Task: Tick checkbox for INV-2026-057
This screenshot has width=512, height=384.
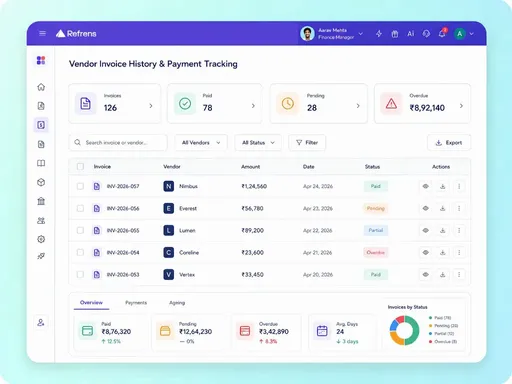Action: (x=80, y=186)
